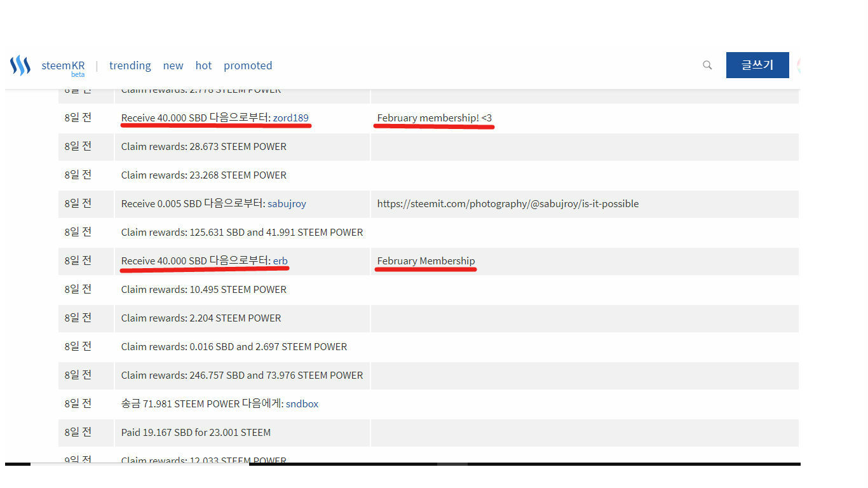868x488 pixels.
Task: Open the trending feed
Action: (130, 65)
